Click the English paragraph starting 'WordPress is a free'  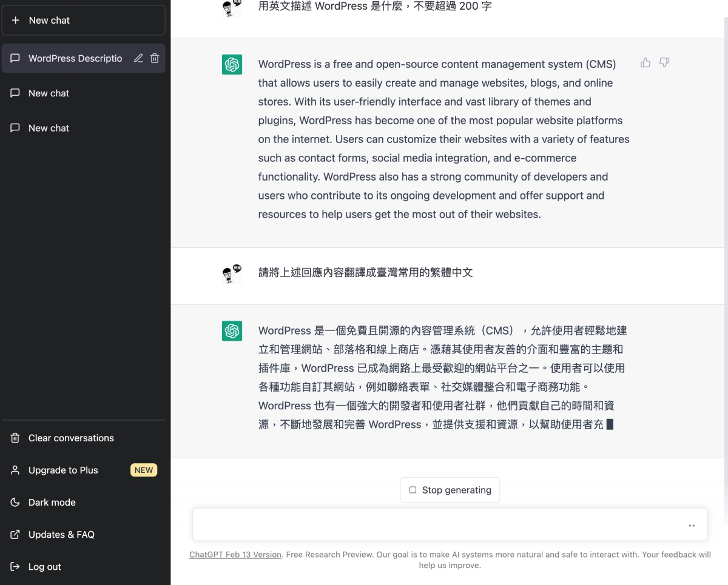pyautogui.click(x=444, y=139)
